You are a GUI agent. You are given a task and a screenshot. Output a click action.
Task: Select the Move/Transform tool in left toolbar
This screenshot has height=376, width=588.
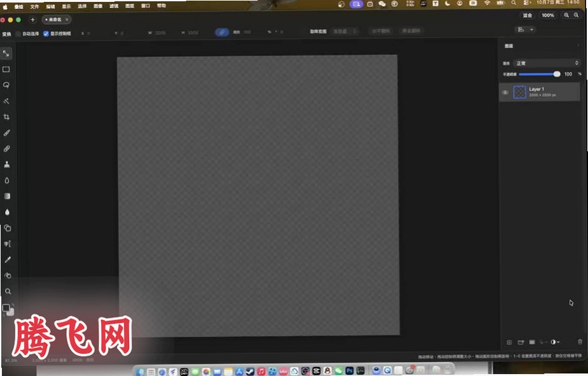point(6,53)
